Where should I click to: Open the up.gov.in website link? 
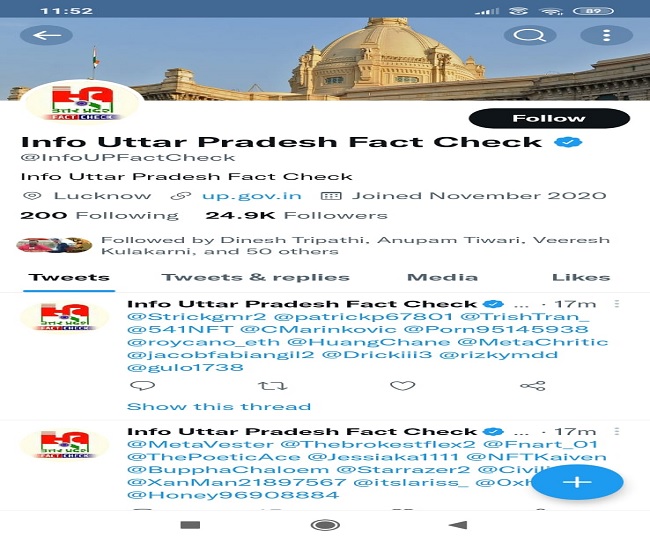[252, 196]
